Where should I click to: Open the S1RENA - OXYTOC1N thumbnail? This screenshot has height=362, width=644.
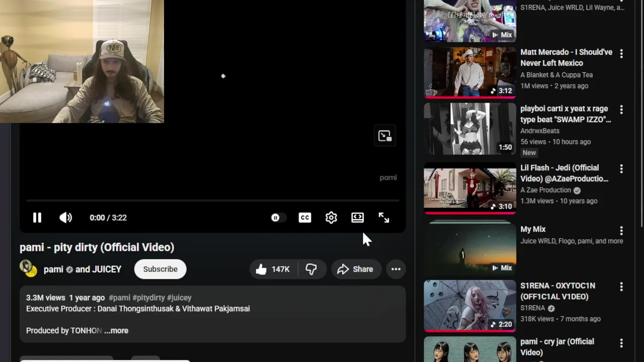[x=470, y=306]
